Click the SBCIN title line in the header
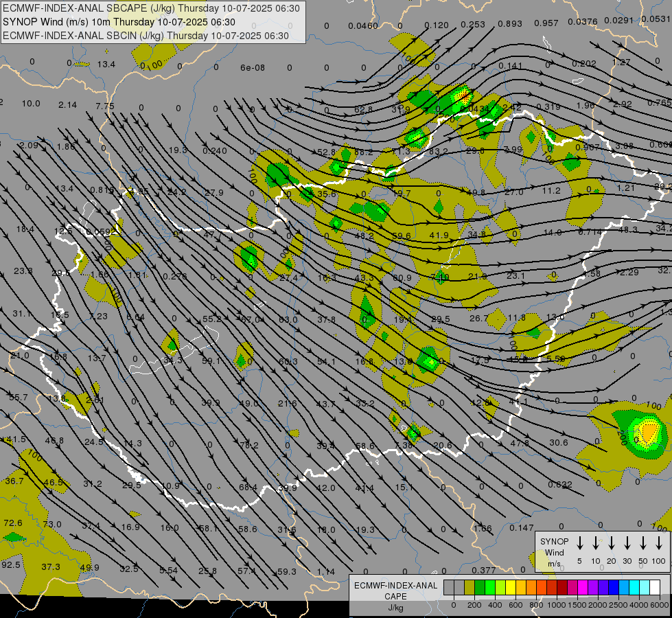 (x=146, y=36)
